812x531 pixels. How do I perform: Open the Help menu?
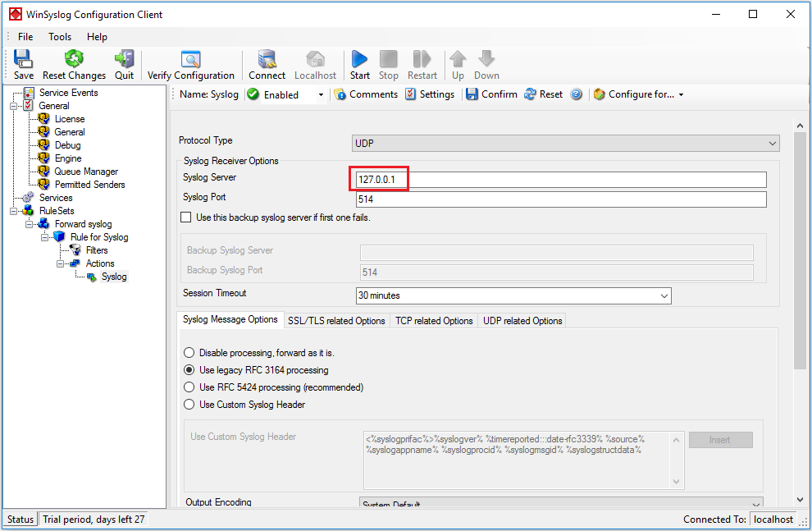(x=97, y=37)
